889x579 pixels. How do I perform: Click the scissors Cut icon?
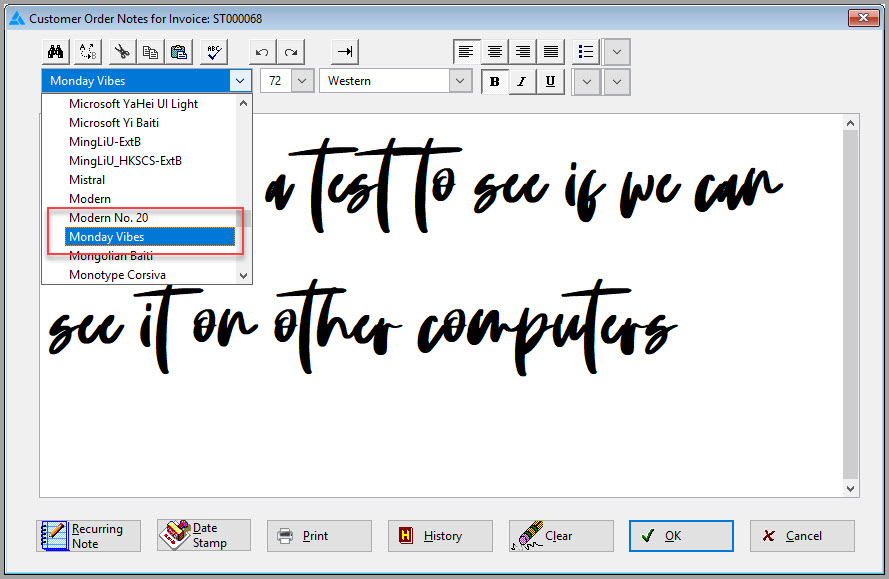click(x=122, y=52)
